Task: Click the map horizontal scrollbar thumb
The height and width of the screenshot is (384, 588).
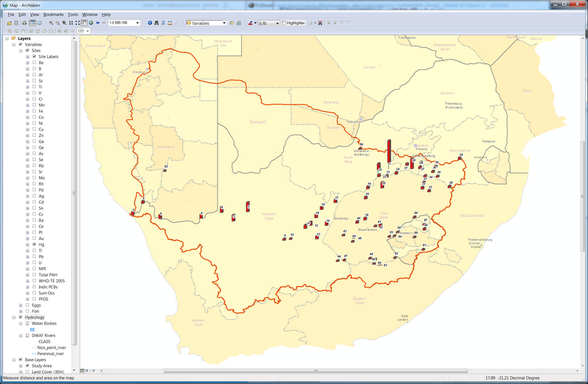Action: coord(315,371)
